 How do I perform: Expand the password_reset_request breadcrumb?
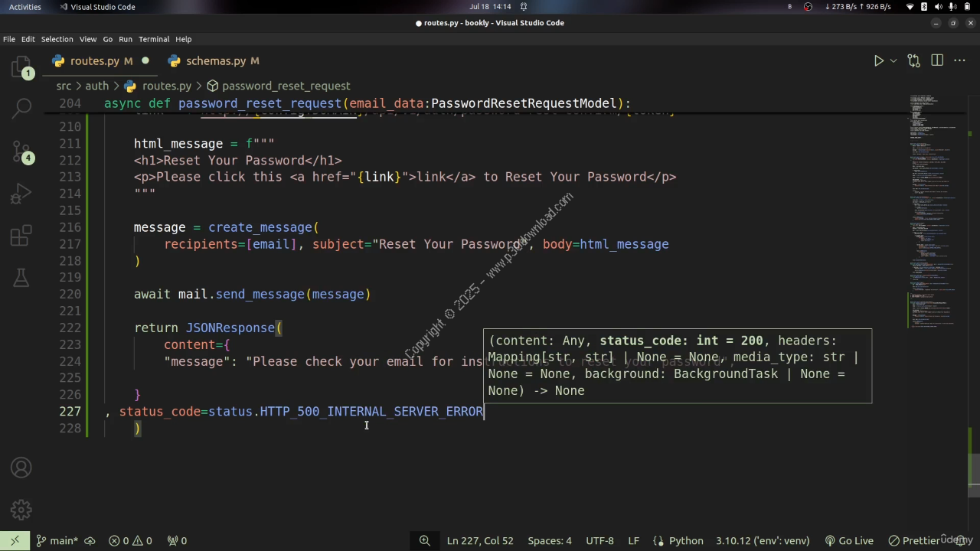pos(286,86)
